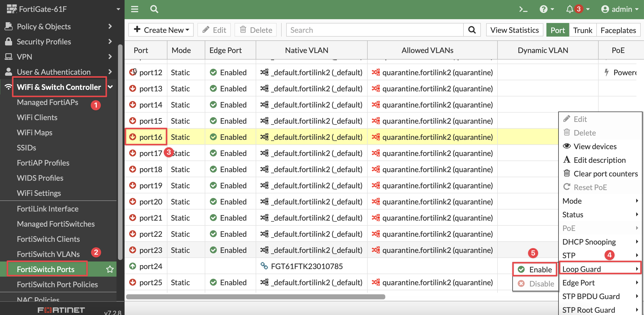
Task: Click the Security Profiles lock icon
Action: (x=9, y=41)
